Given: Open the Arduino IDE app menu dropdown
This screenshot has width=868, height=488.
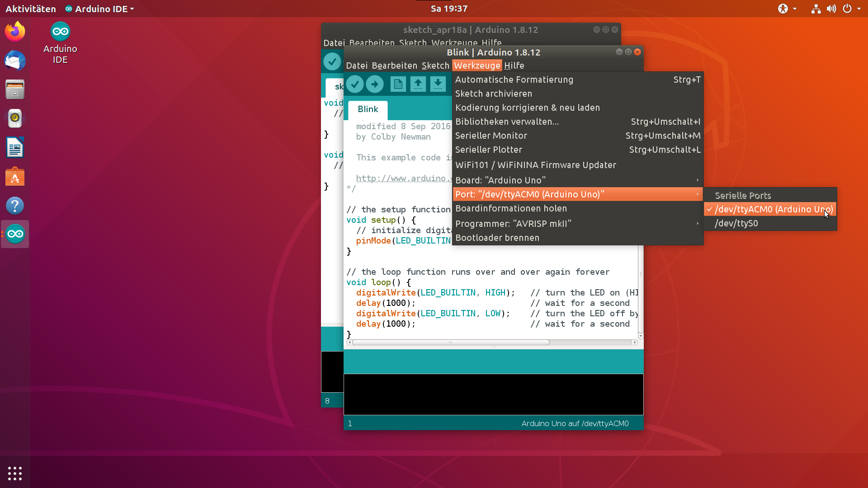Looking at the screenshot, I should tap(100, 9).
